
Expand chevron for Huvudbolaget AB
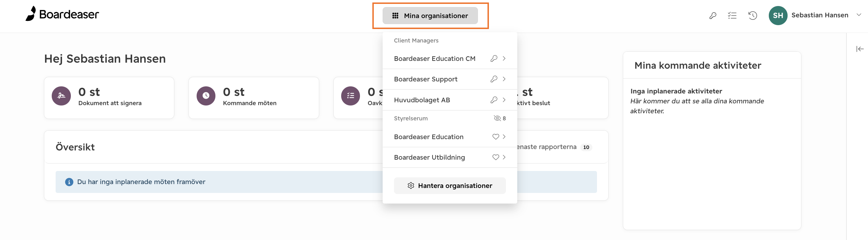[504, 100]
